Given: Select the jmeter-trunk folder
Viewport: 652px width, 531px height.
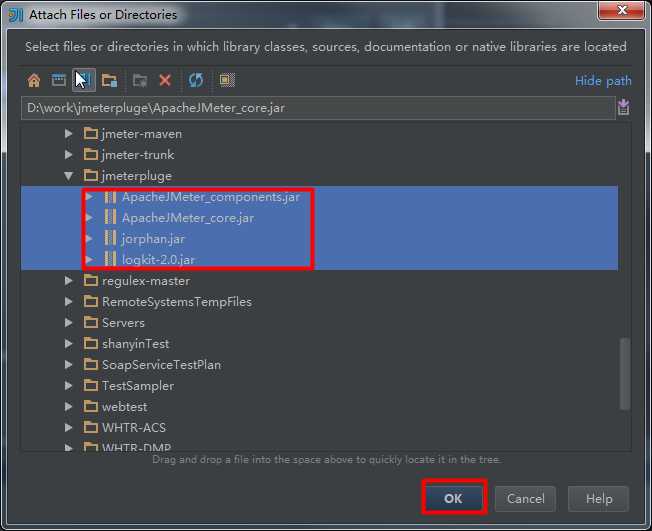Looking at the screenshot, I should click(x=129, y=155).
